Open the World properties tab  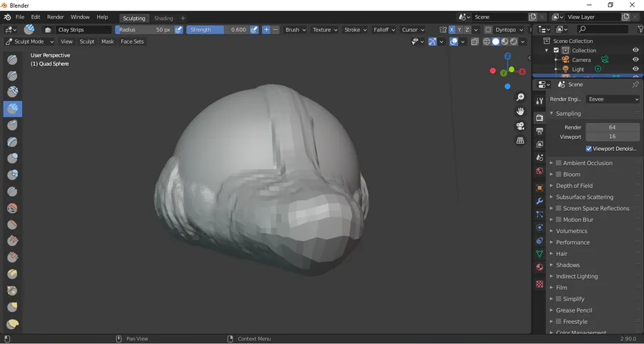pyautogui.click(x=540, y=171)
